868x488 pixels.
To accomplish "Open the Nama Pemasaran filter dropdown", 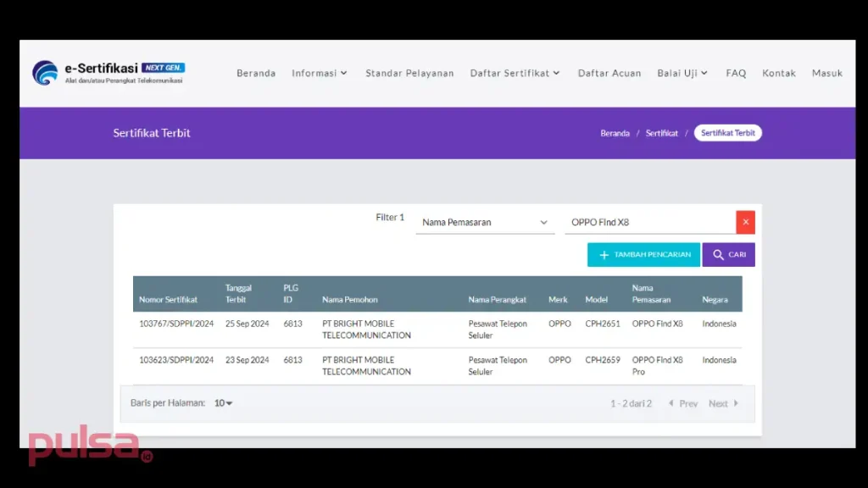I will [x=485, y=223].
